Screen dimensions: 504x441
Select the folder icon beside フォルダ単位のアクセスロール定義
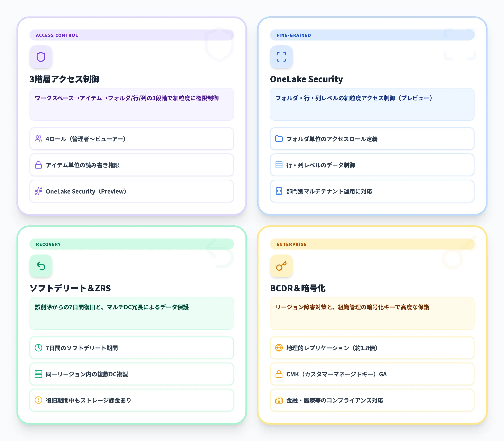(279, 139)
